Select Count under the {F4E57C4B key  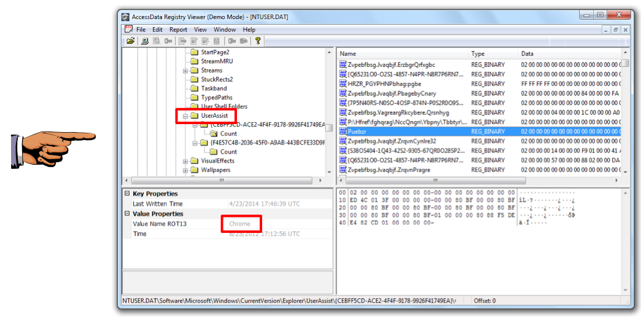click(x=228, y=152)
